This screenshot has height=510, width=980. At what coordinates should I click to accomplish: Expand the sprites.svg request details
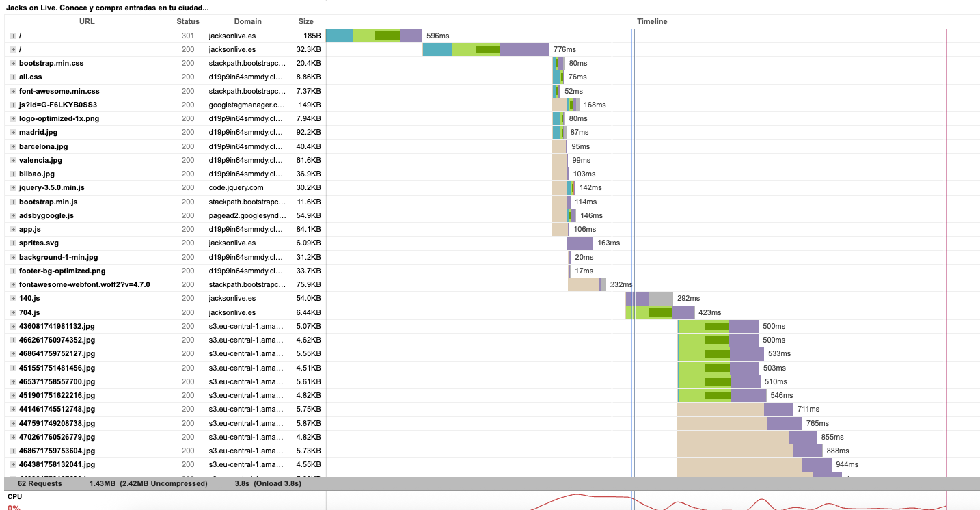pyautogui.click(x=12, y=243)
